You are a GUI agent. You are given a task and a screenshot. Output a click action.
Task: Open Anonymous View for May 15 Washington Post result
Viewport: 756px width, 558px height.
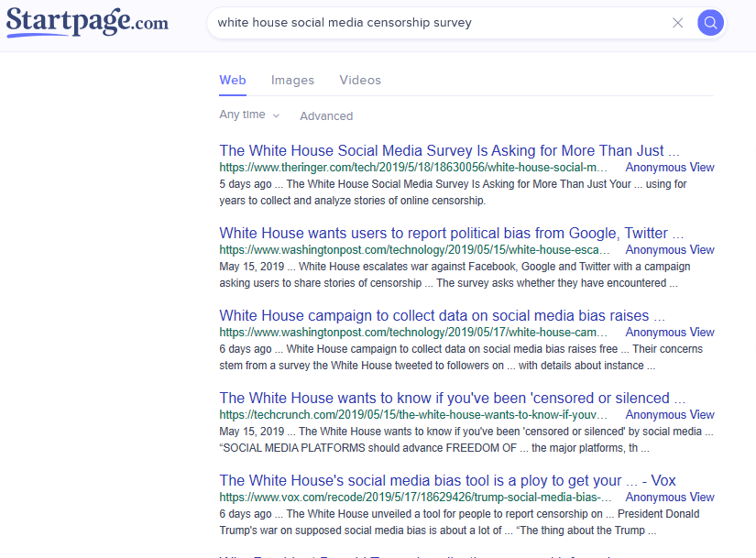coord(669,250)
